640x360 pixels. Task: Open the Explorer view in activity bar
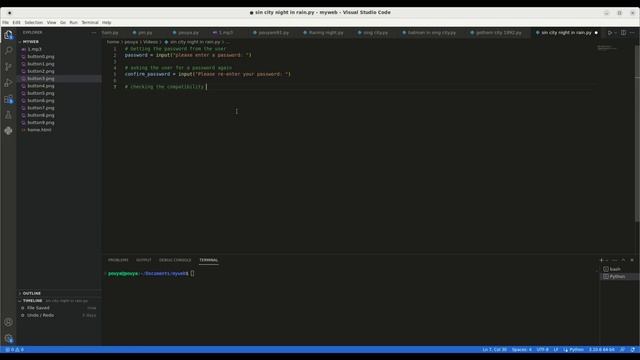click(8, 35)
